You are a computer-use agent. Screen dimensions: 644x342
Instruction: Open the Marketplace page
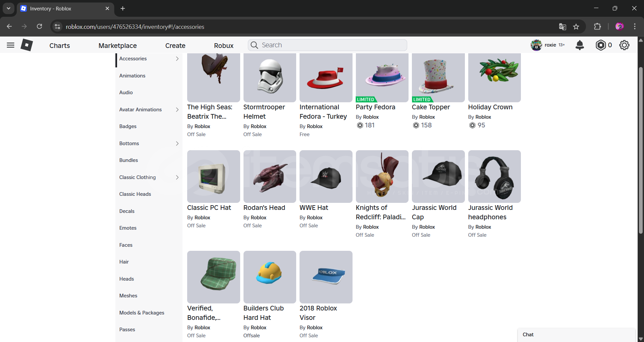(117, 46)
